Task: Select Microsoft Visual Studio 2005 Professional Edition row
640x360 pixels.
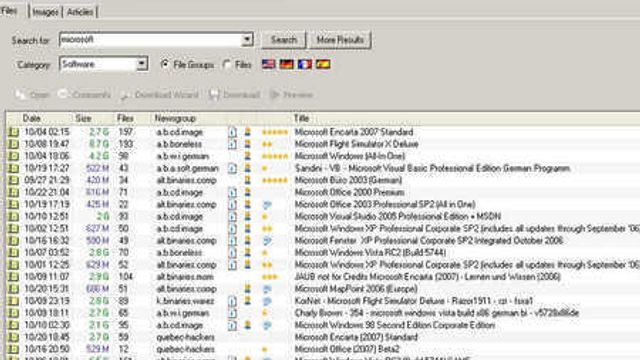Action: pos(322,216)
